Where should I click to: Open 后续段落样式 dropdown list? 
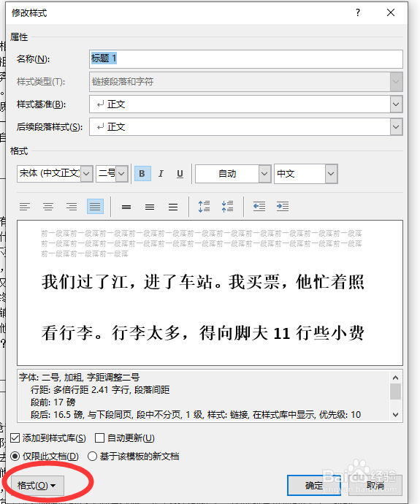[x=396, y=127]
